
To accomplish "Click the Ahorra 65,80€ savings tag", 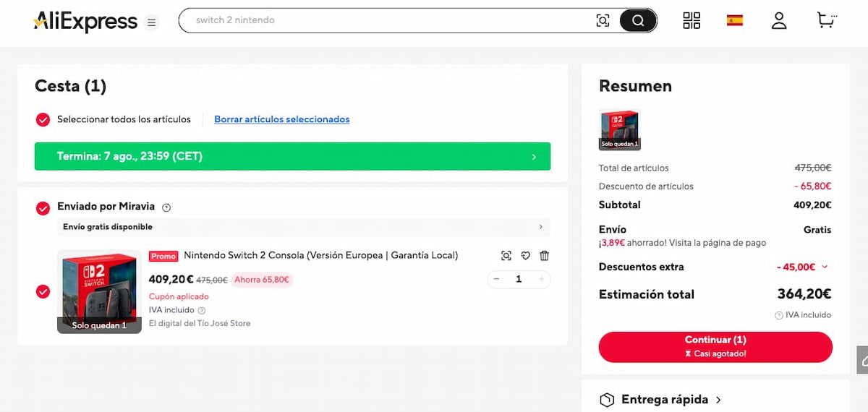I will pos(262,280).
